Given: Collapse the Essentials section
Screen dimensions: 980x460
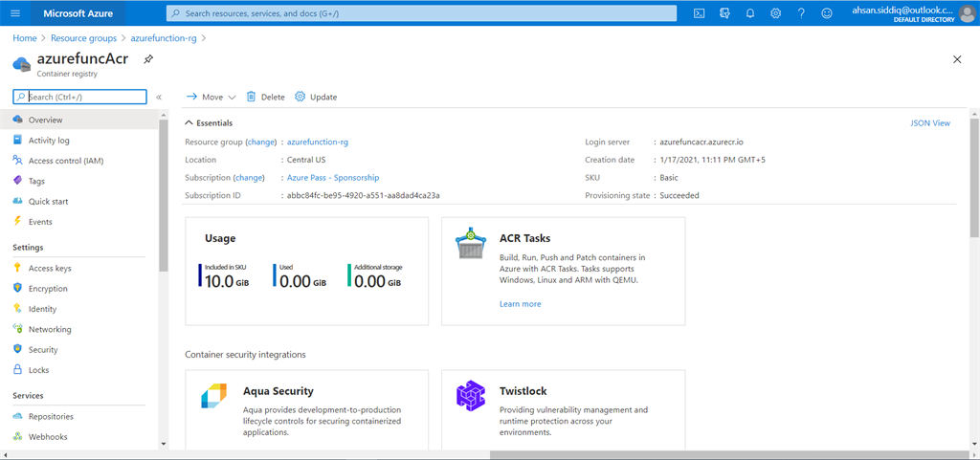Looking at the screenshot, I should click(209, 123).
